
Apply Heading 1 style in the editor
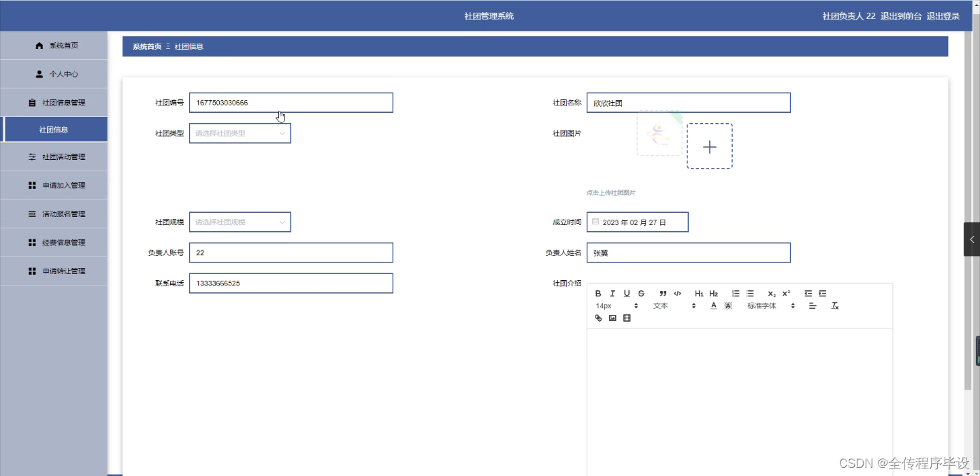[699, 293]
